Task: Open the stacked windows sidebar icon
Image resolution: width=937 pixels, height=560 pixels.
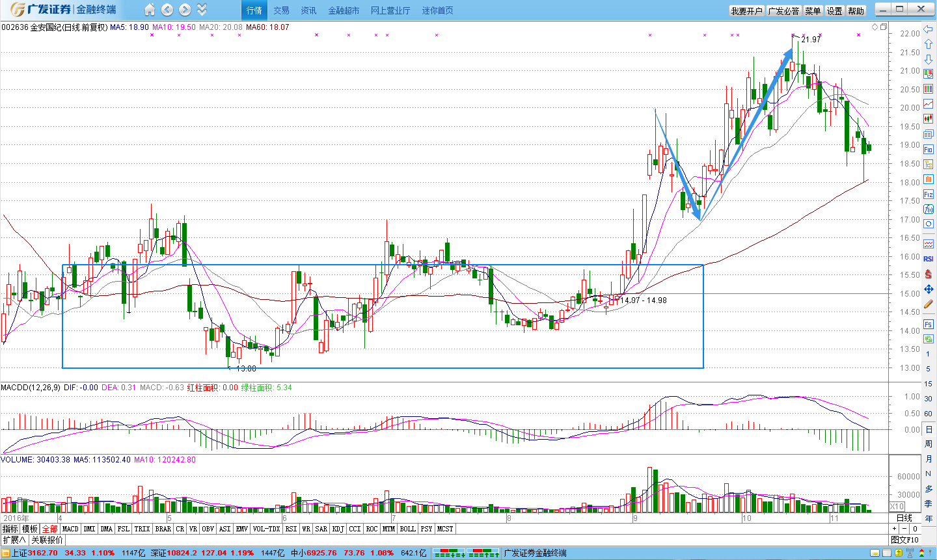Action: 929,134
